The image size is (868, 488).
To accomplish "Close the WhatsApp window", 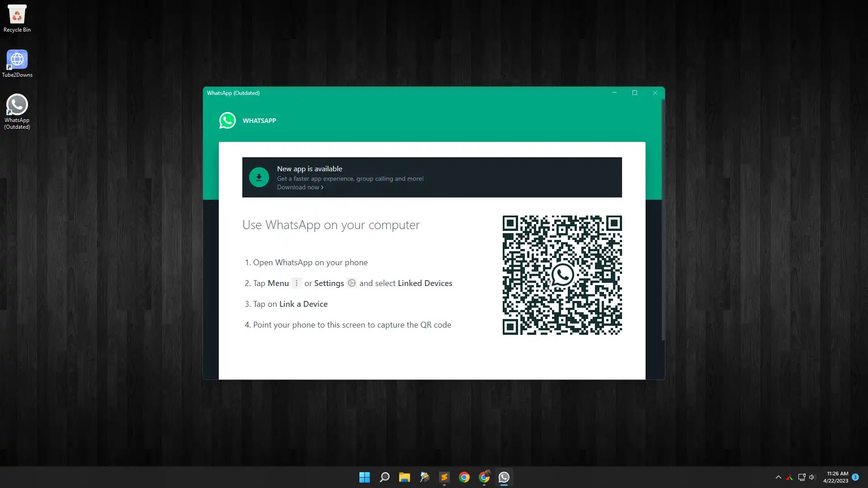I will point(655,93).
